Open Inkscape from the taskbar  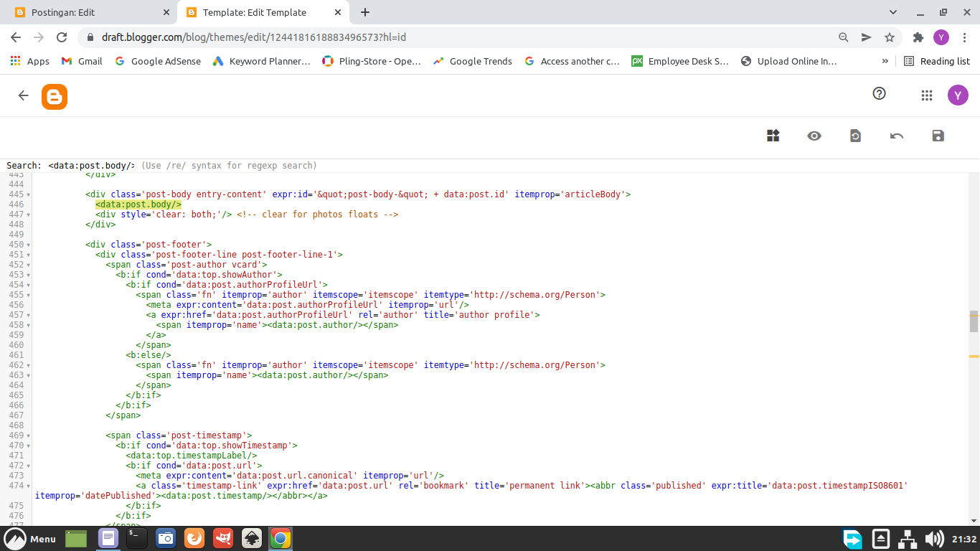(x=252, y=539)
